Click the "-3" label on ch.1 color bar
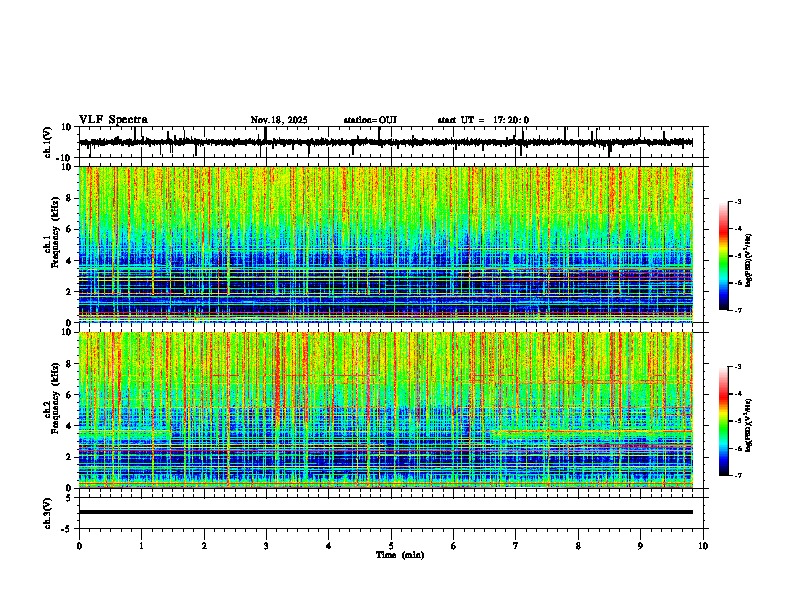 pos(737,202)
